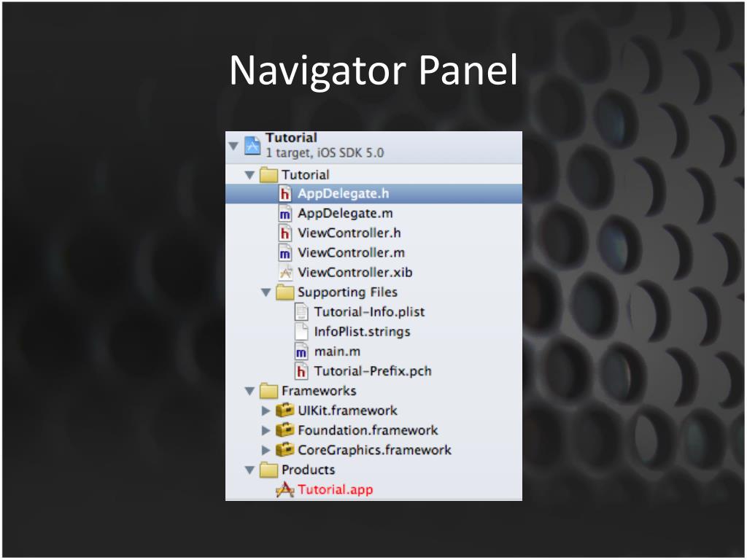Viewport: 747px width, 560px height.
Task: Click the Tutorial.app application icon
Action: (x=285, y=490)
